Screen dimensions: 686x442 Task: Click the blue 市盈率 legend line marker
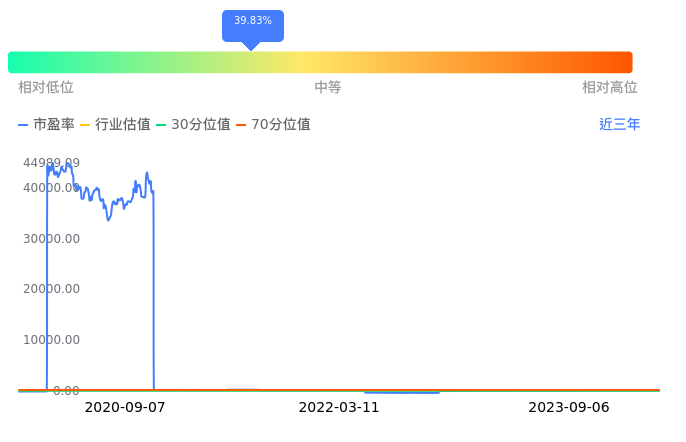23,125
